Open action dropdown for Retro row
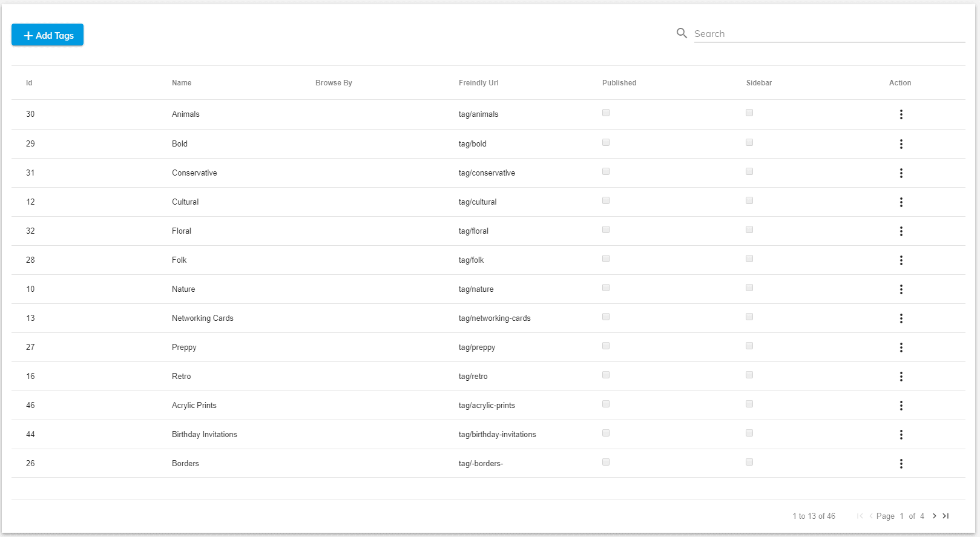Screen dimensions: 980x537 tap(901, 377)
